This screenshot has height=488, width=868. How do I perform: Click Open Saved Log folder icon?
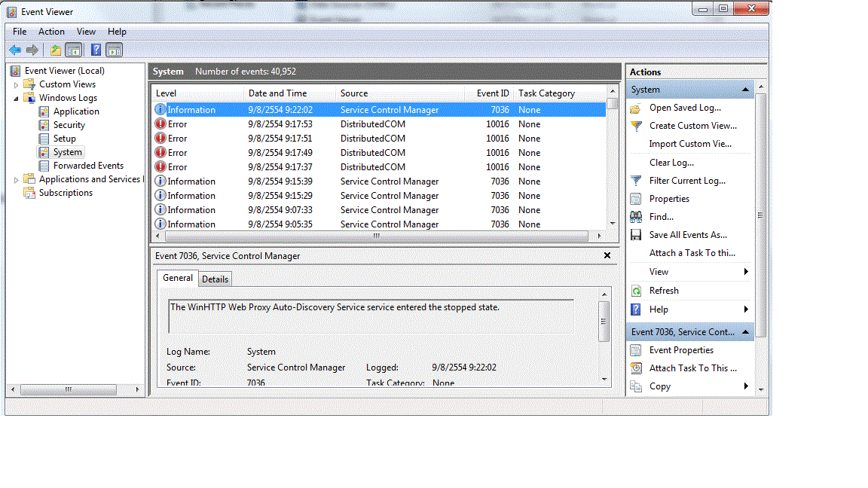(x=635, y=108)
